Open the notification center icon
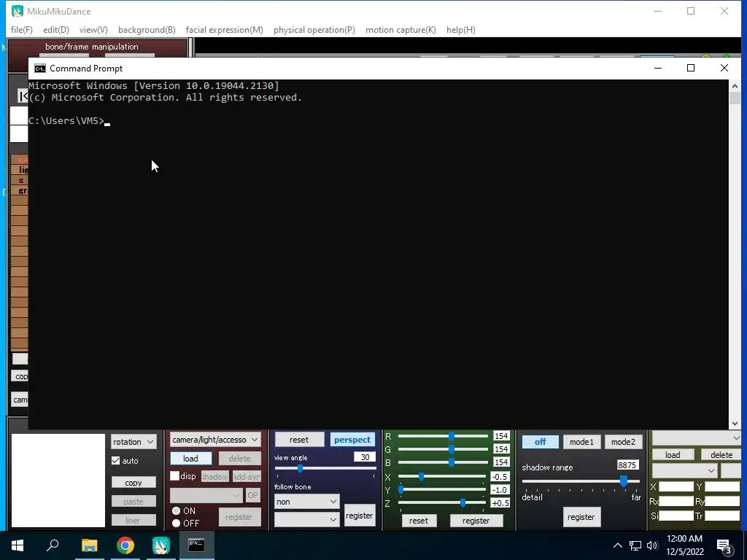Image resolution: width=747 pixels, height=560 pixels. click(x=724, y=545)
